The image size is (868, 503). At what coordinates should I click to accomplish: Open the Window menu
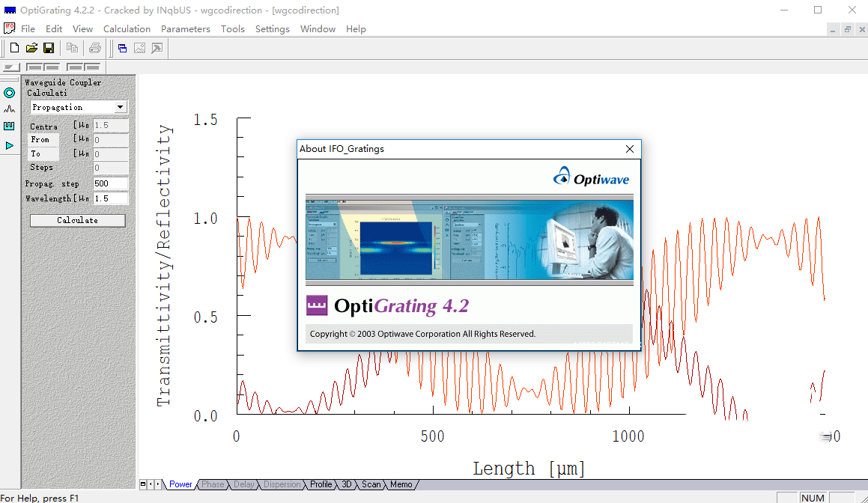point(318,28)
